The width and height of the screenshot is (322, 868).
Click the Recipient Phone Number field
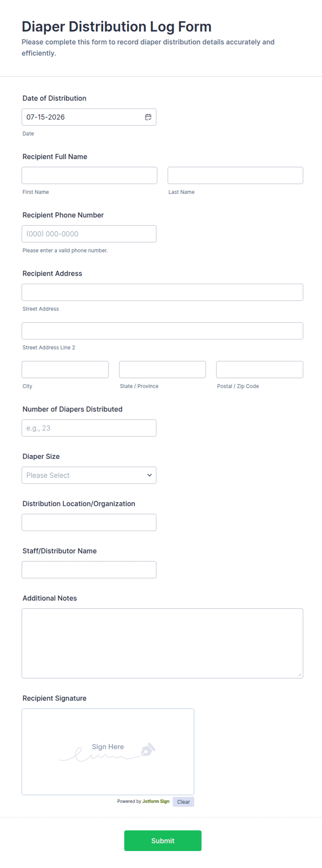(x=89, y=234)
